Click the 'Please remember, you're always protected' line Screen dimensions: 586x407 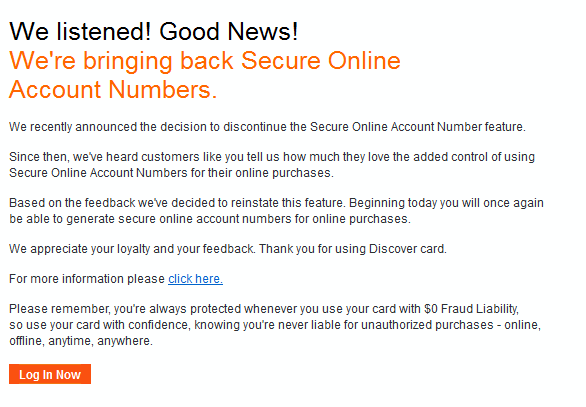point(264,309)
